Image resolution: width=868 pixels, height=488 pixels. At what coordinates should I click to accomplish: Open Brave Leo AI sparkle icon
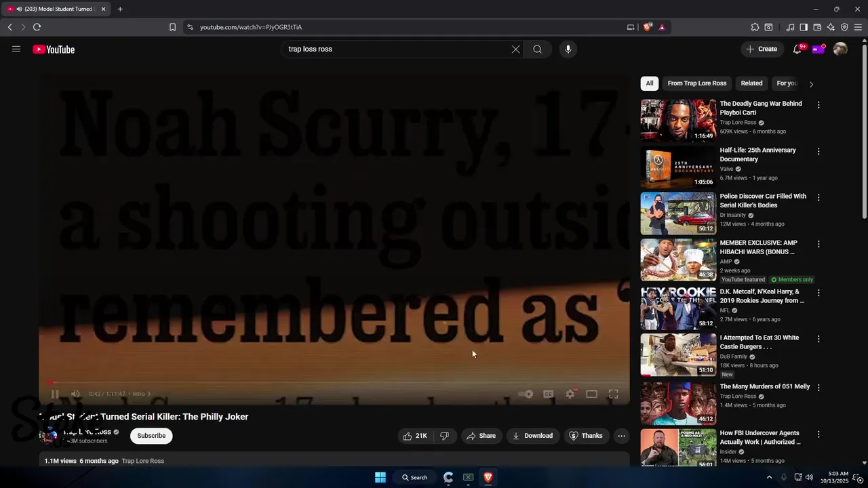pyautogui.click(x=831, y=27)
